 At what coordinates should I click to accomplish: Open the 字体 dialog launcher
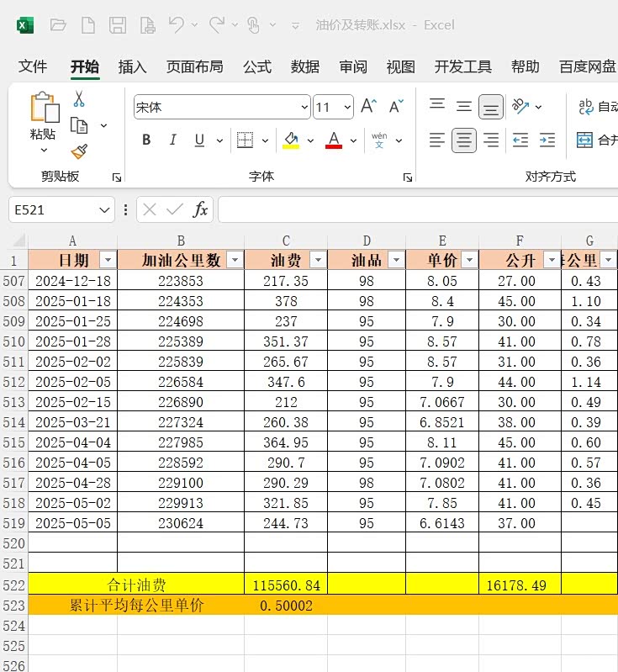tap(408, 177)
